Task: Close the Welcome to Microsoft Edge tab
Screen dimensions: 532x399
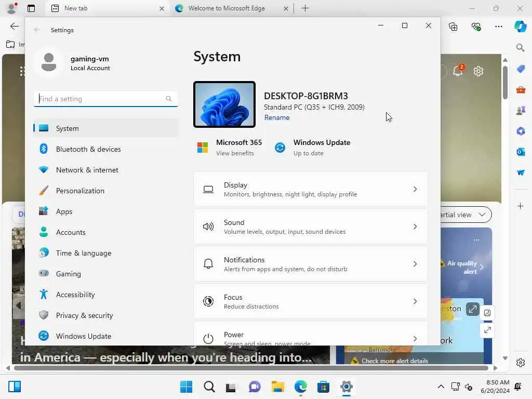Action: 286,8
